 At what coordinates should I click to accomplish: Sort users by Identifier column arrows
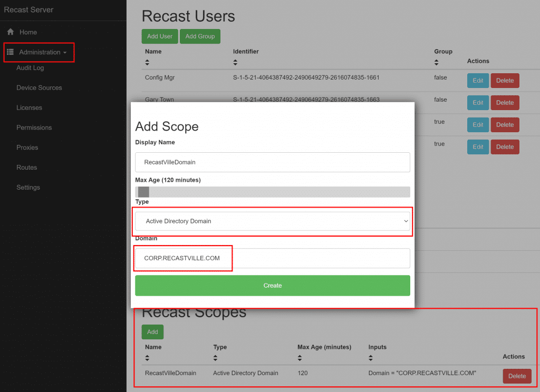(x=235, y=62)
